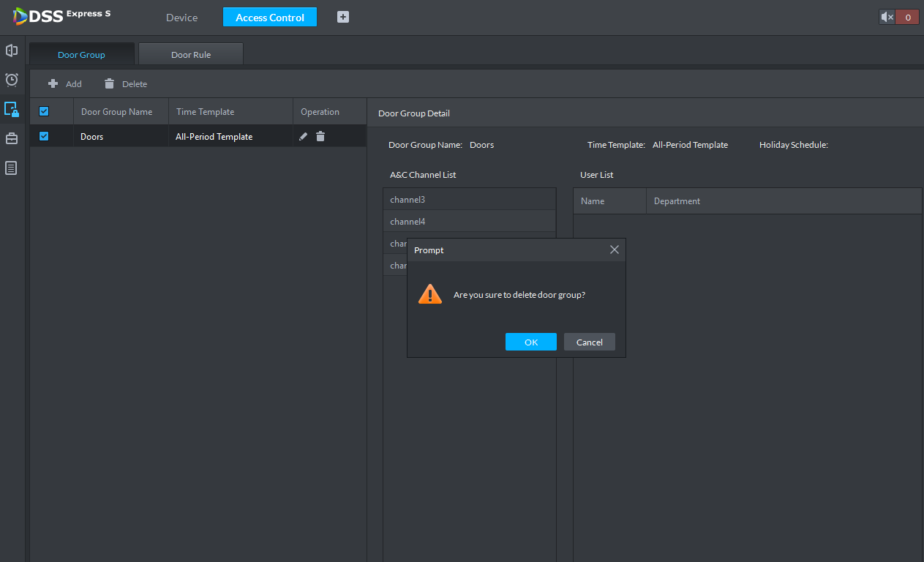Close the Prompt dialog with X

(x=614, y=250)
